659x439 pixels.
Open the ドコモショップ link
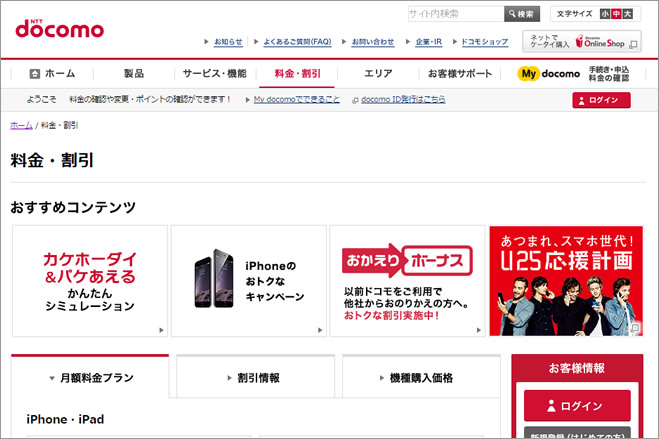coord(485,42)
